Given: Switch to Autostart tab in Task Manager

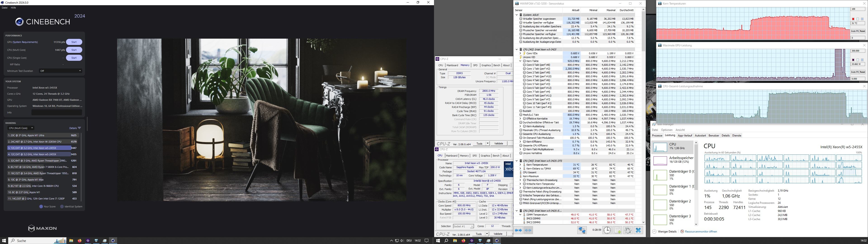Looking at the screenshot, I should point(700,136).
